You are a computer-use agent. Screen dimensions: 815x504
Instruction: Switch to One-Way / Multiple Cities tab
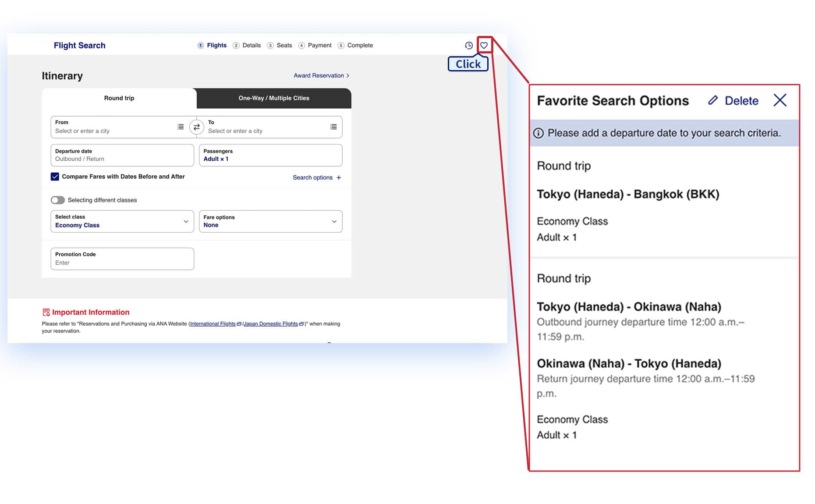(273, 98)
